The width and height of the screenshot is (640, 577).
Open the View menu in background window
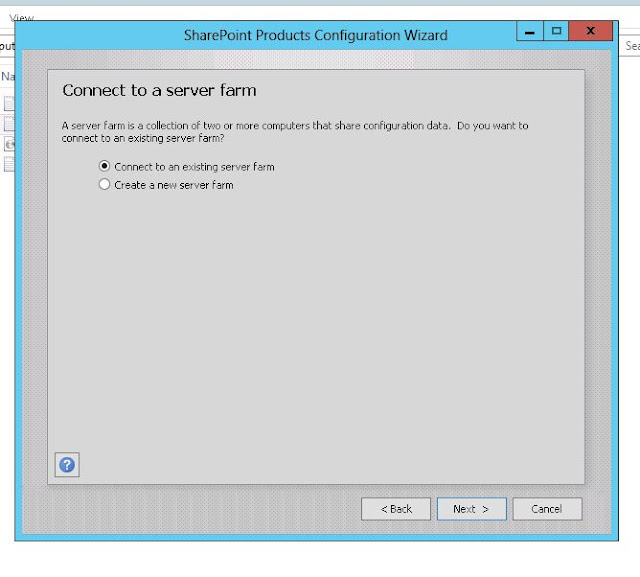tap(22, 18)
